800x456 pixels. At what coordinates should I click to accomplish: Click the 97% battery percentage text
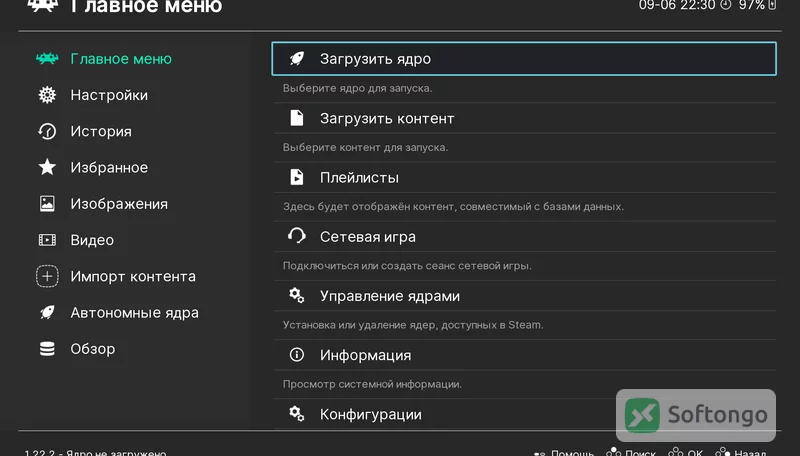tap(752, 5)
